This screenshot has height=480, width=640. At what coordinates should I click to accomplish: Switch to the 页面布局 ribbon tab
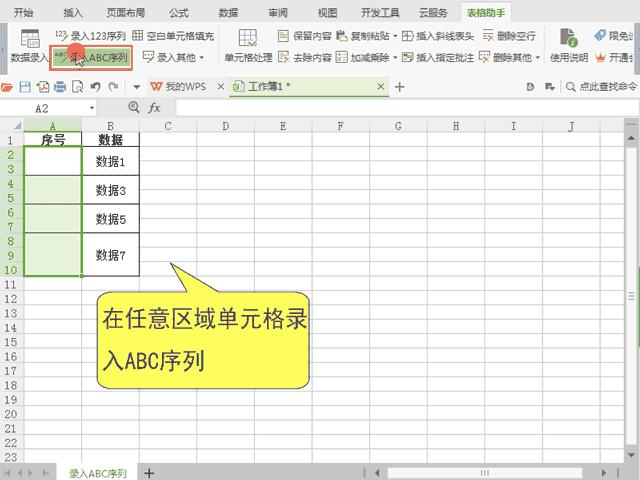coord(126,13)
